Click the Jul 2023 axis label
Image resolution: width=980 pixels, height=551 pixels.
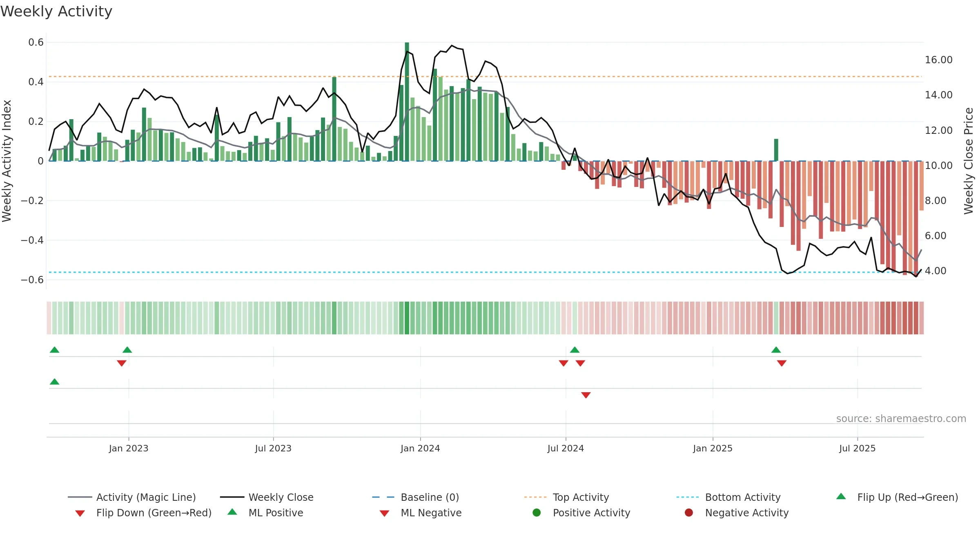point(273,448)
